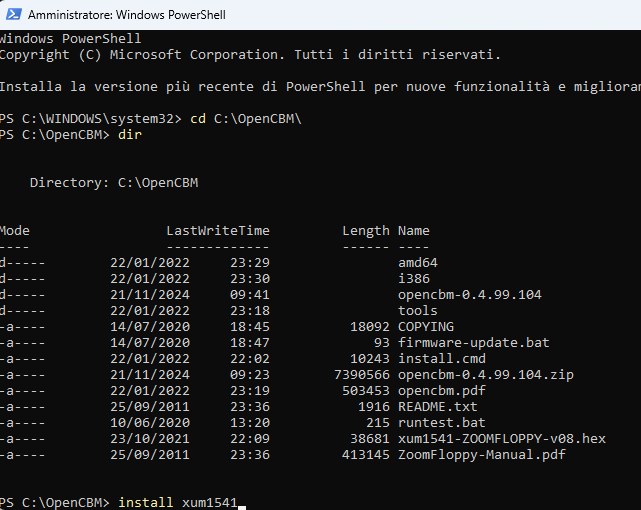Select the 'opencbm.pdf' file name

pos(442,391)
